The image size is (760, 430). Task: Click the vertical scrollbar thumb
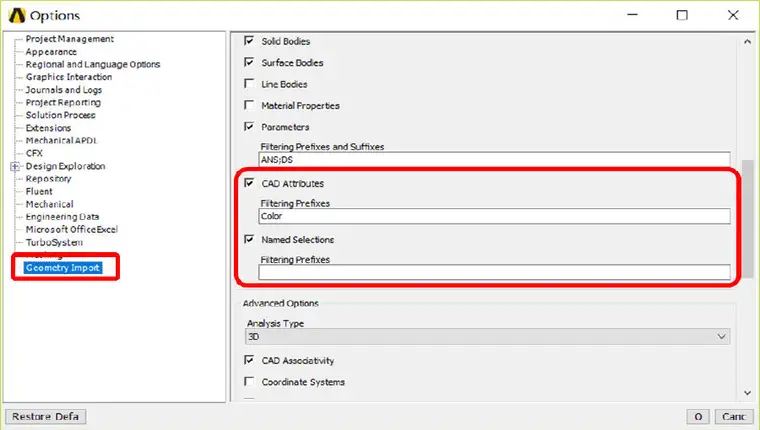click(747, 218)
